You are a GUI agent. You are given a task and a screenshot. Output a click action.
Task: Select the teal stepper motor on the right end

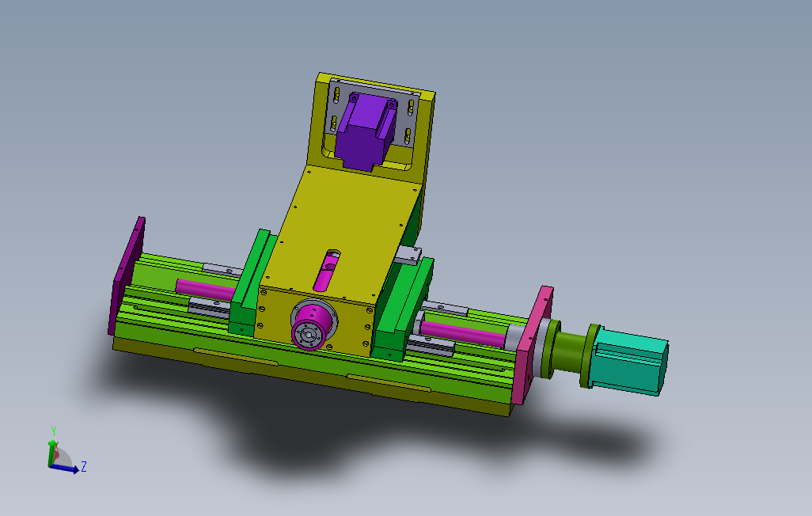point(630,362)
